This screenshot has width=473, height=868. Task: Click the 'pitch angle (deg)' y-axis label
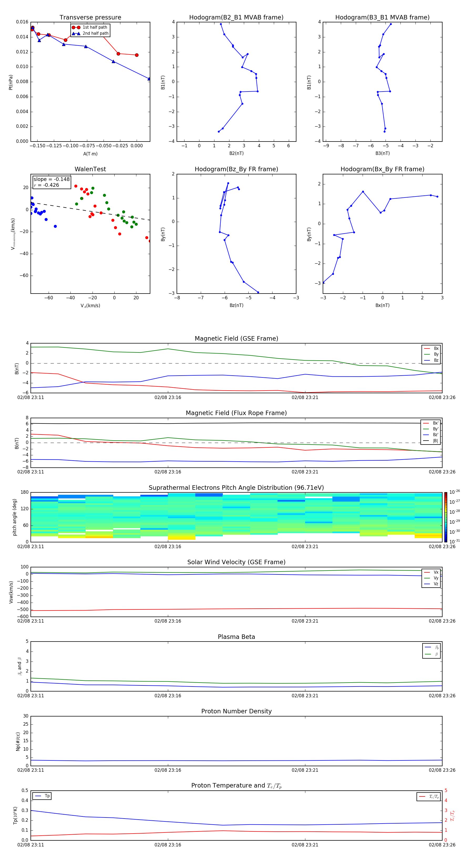pos(15,517)
